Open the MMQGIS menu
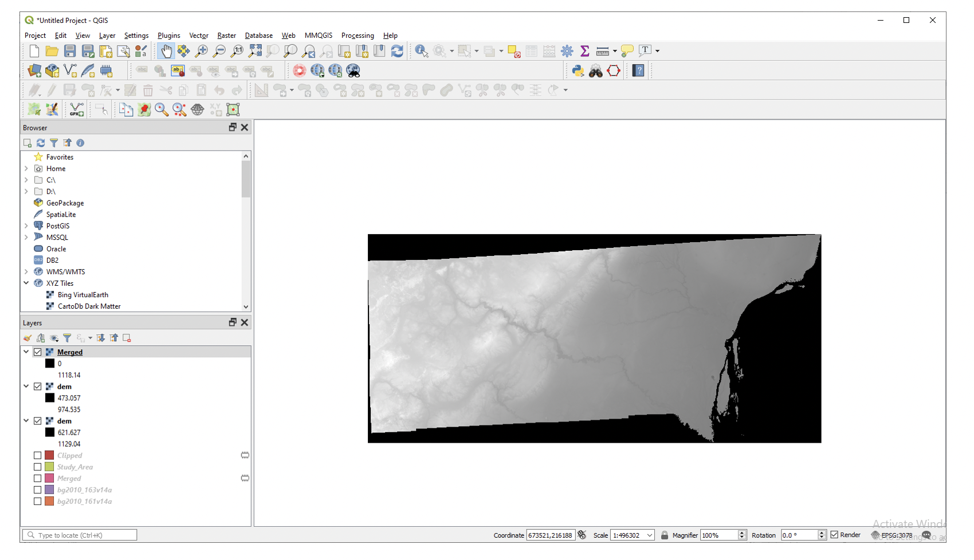Viewport: 974px width, 560px height. 319,36
